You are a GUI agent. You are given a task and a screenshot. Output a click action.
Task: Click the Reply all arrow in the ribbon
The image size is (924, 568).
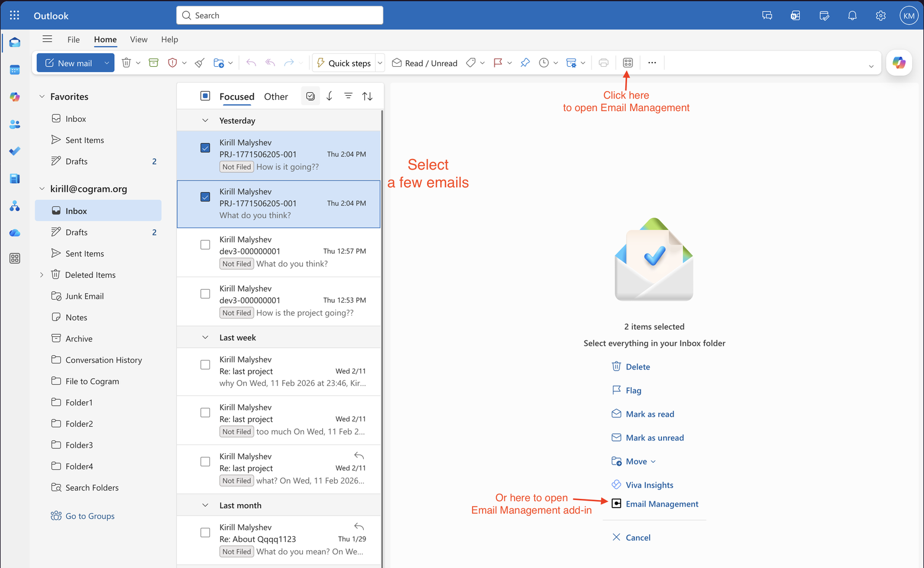click(x=270, y=63)
